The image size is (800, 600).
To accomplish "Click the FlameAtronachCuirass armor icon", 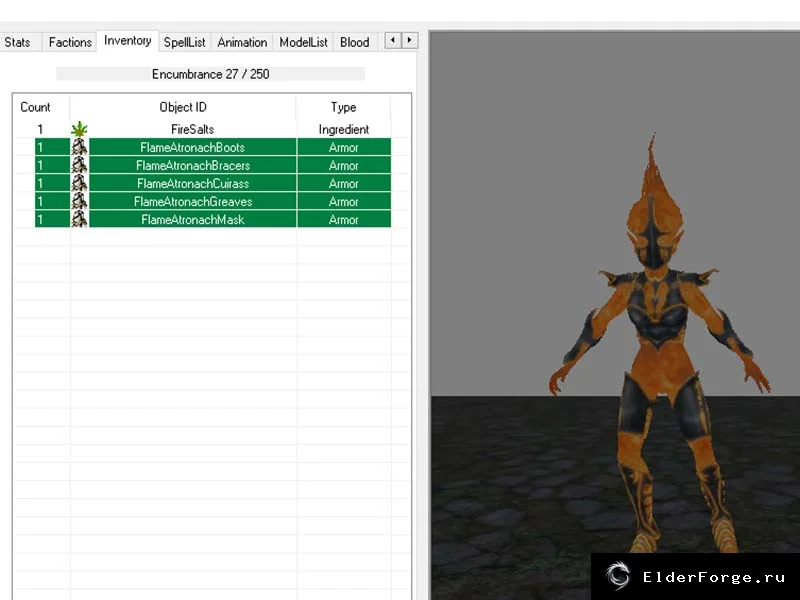I will click(79, 183).
